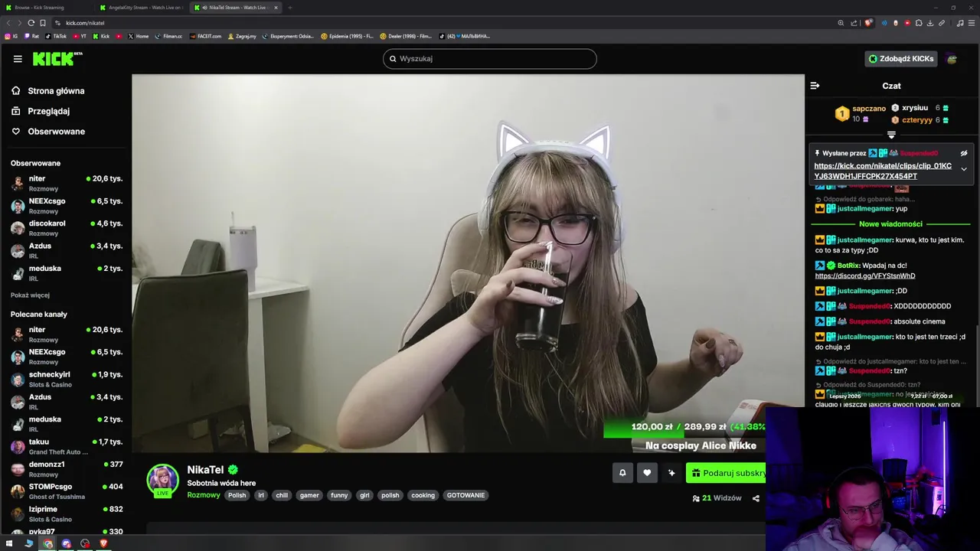Click BotRix username in chat
Image resolution: width=980 pixels, height=551 pixels.
pyautogui.click(x=848, y=266)
